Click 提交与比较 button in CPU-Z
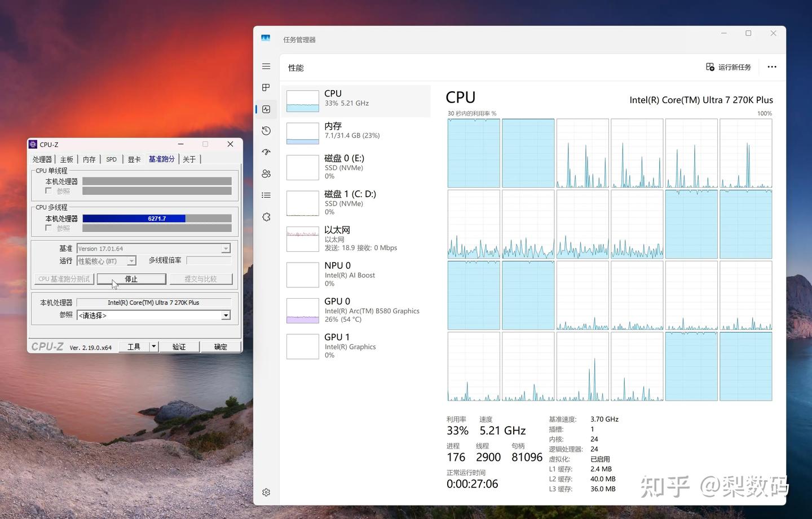This screenshot has height=519, width=812. click(x=201, y=279)
